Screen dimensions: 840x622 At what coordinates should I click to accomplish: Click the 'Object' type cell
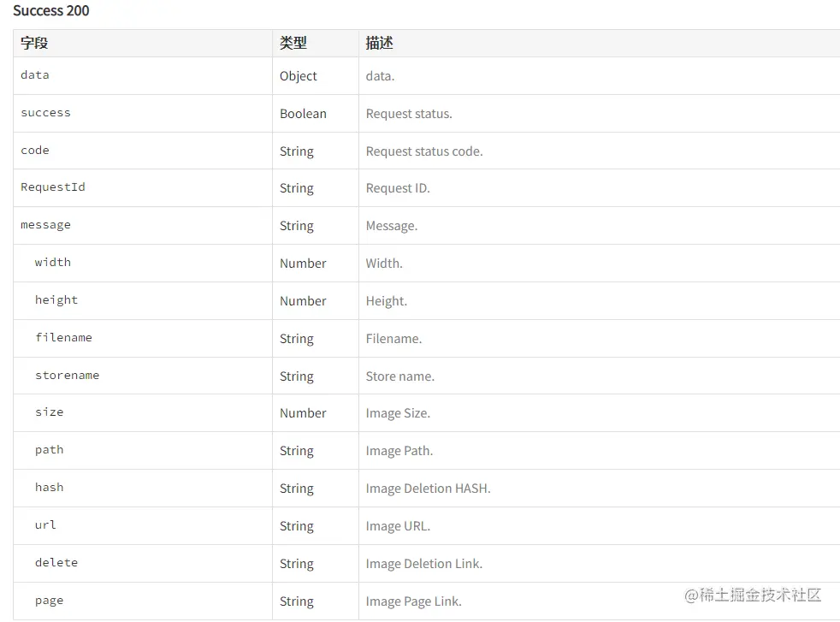click(x=299, y=76)
